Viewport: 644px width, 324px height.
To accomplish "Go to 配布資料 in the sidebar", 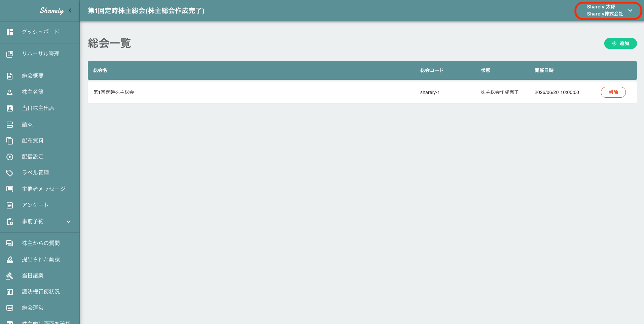I will (x=33, y=140).
